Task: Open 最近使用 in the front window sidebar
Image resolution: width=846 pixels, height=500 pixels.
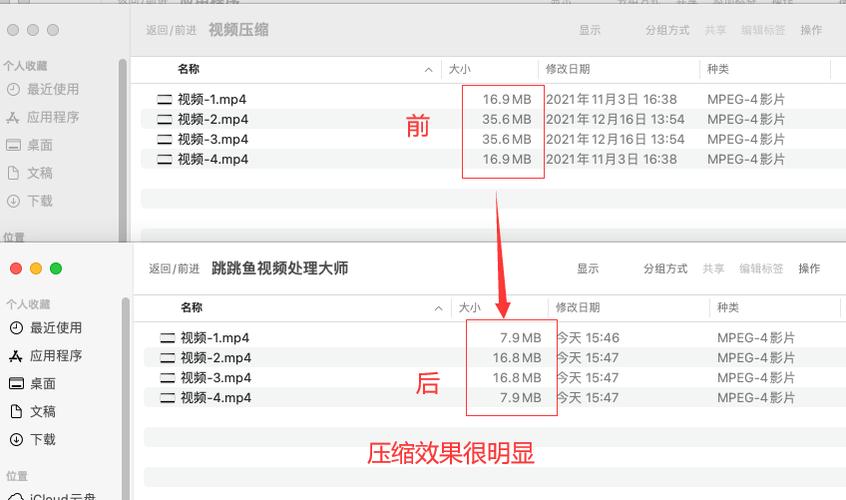Action: [46, 328]
